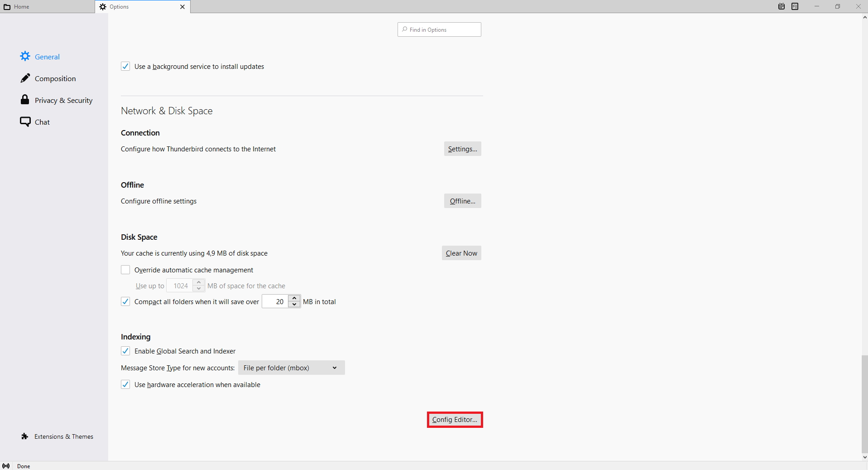Toggle hardware acceleration checkbox
Screen dimensions: 868x470
125,384
